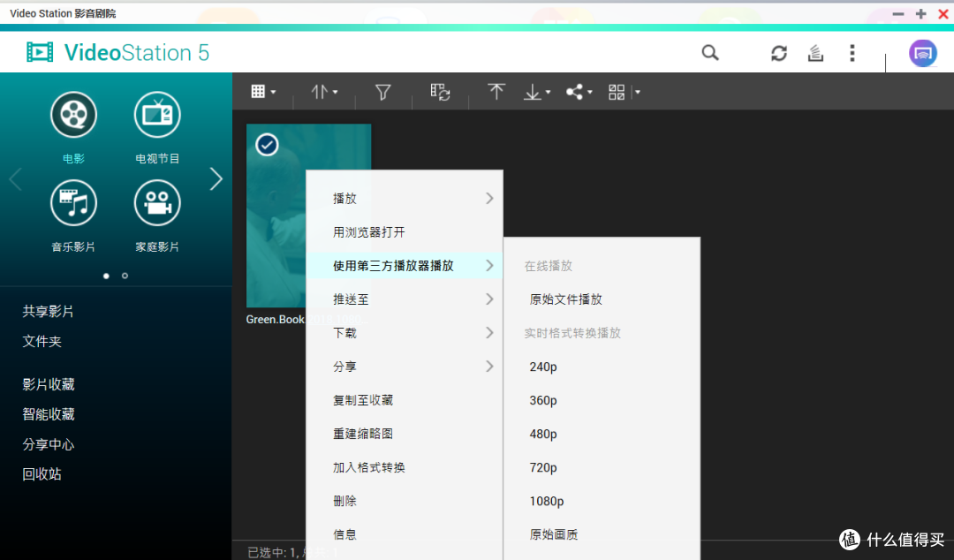Go to next category page arrow
954x560 pixels.
point(216,179)
